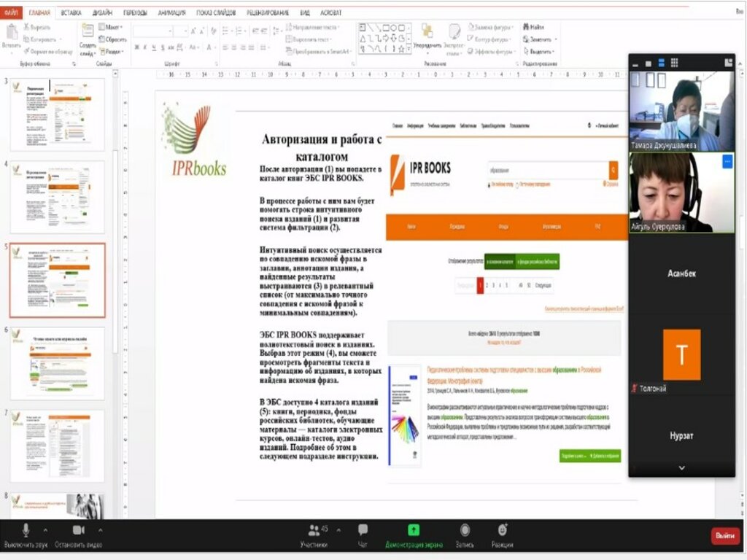The height and width of the screenshot is (560, 747).
Task: Justify the paragraph text
Action: tap(252, 47)
